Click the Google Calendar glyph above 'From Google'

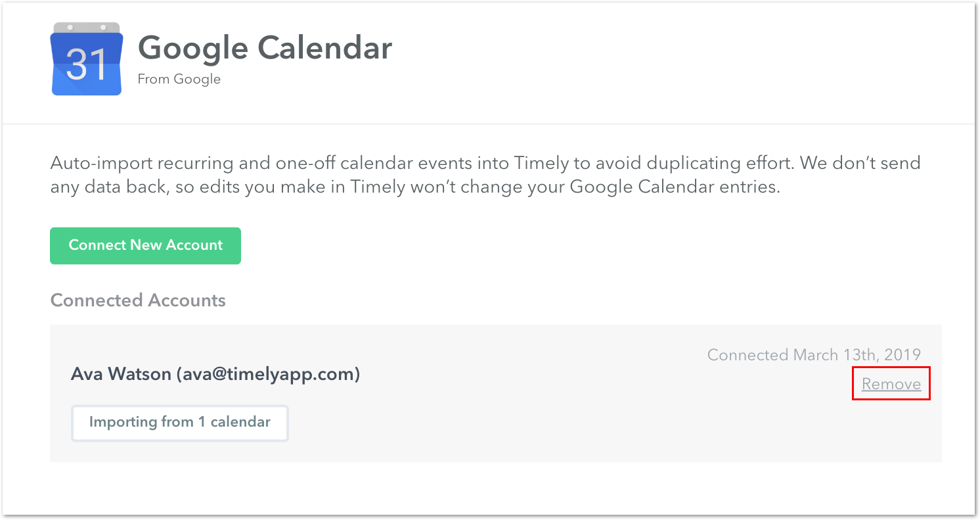86,59
